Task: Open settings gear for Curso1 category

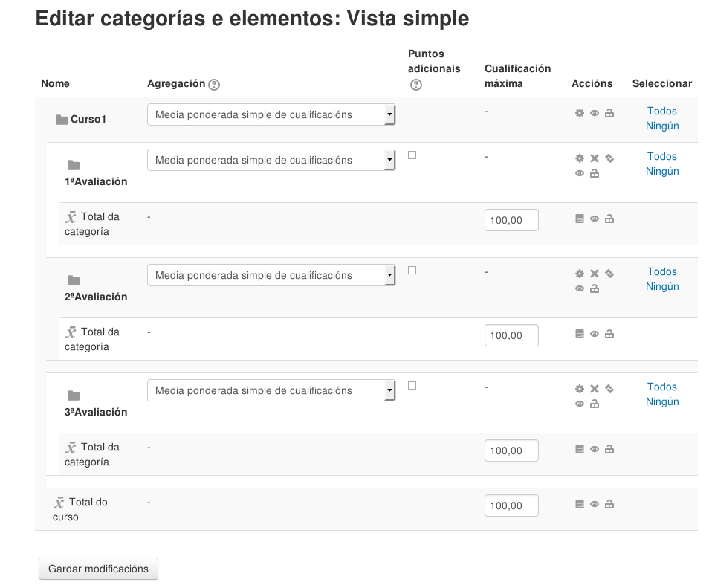Action: [579, 112]
